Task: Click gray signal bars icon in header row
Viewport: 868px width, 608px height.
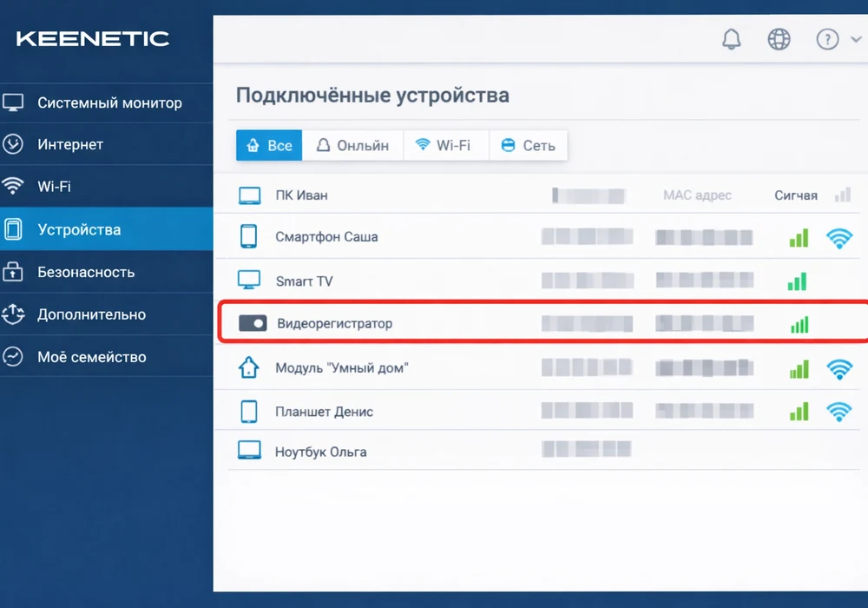Action: click(x=843, y=195)
